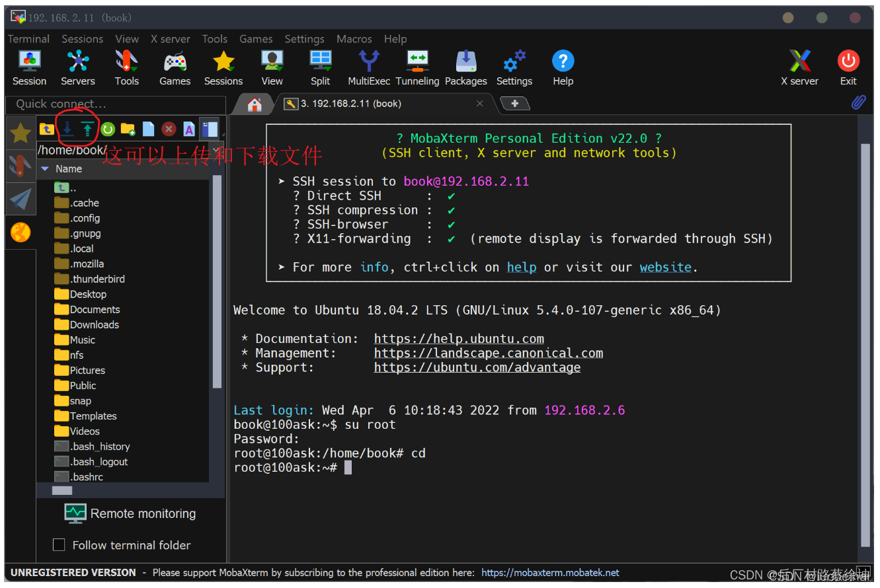Click the Quick connect input field
The width and height of the screenshot is (880, 588).
click(x=114, y=104)
